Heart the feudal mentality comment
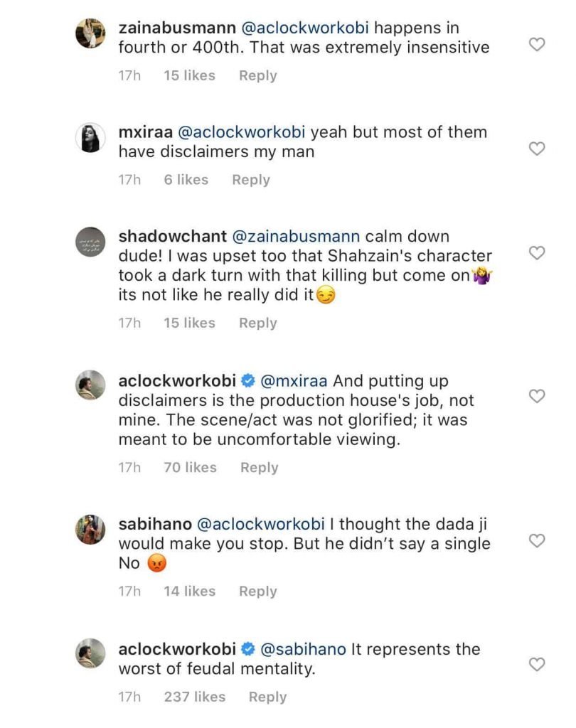This screenshot has height=728, width=576. click(538, 665)
